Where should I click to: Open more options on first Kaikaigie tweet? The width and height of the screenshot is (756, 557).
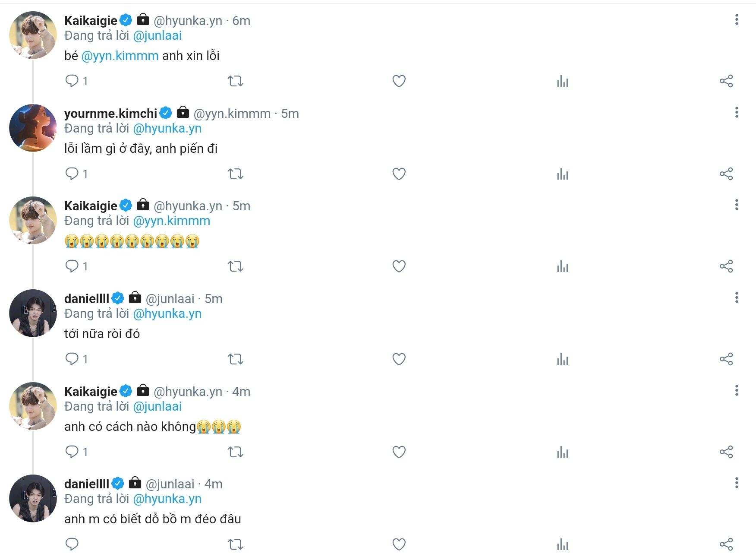point(737,19)
